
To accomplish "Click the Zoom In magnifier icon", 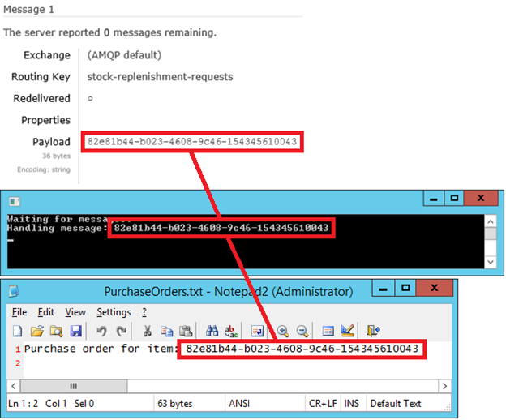I will (283, 331).
